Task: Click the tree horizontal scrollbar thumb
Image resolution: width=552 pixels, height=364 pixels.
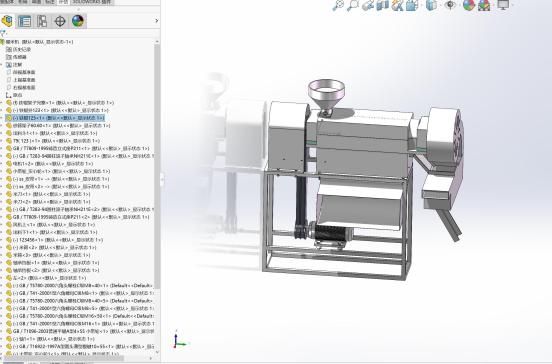Action: [x=63, y=358]
